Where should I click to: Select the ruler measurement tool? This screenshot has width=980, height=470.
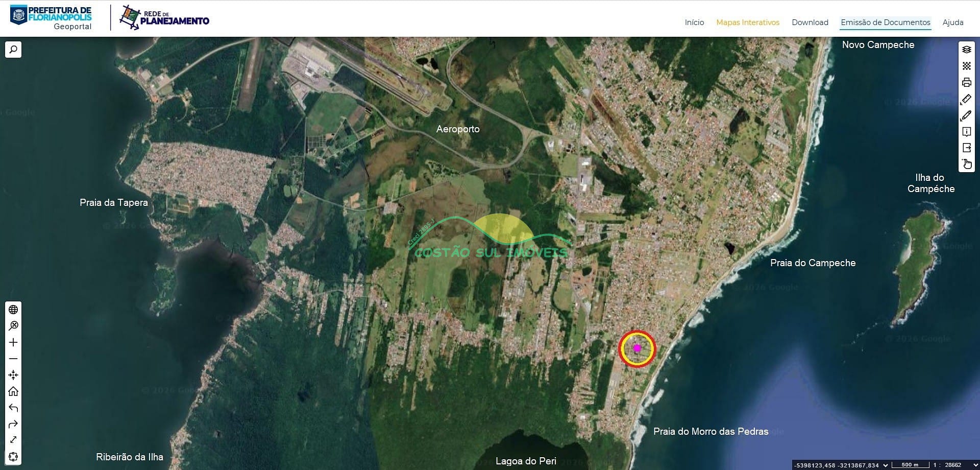click(x=966, y=99)
